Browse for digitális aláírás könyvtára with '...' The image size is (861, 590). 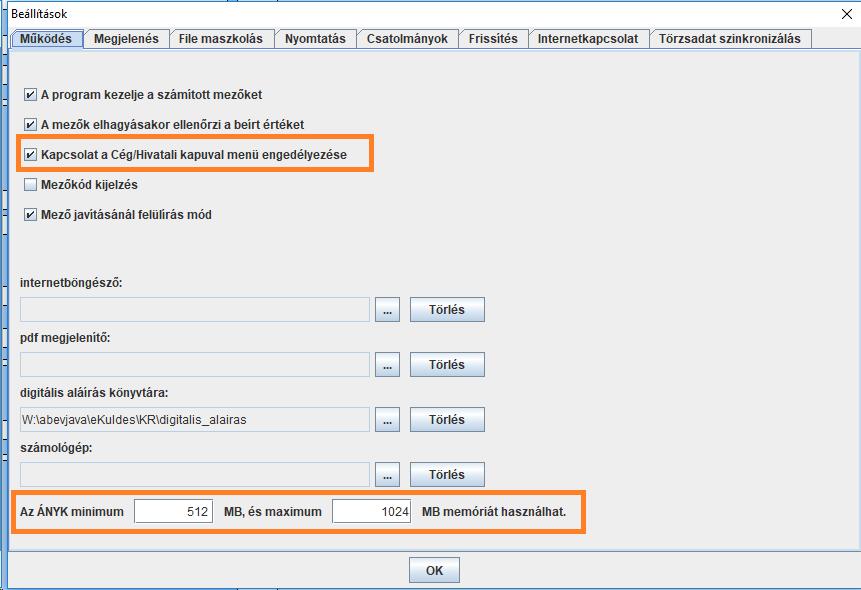pyautogui.click(x=387, y=420)
